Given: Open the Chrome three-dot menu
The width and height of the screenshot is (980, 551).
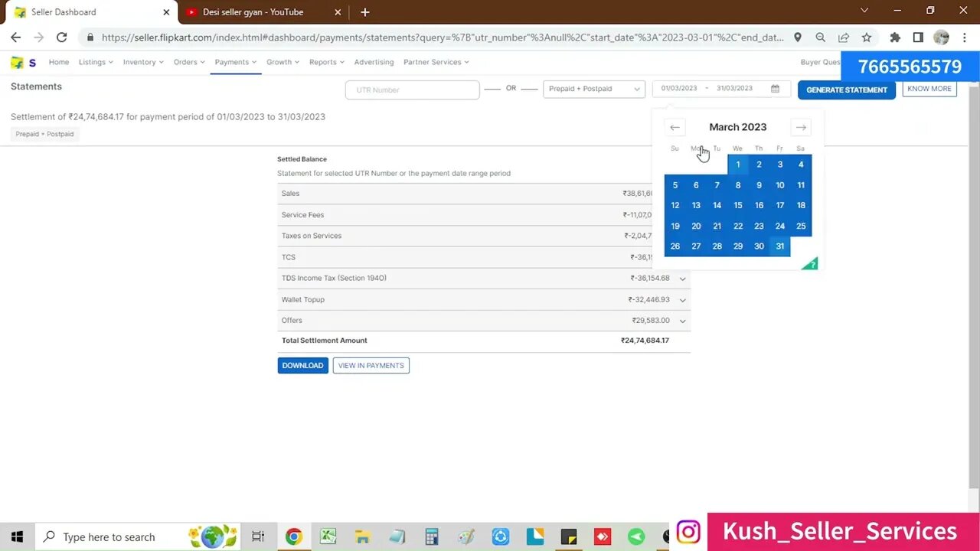Looking at the screenshot, I should 965,37.
